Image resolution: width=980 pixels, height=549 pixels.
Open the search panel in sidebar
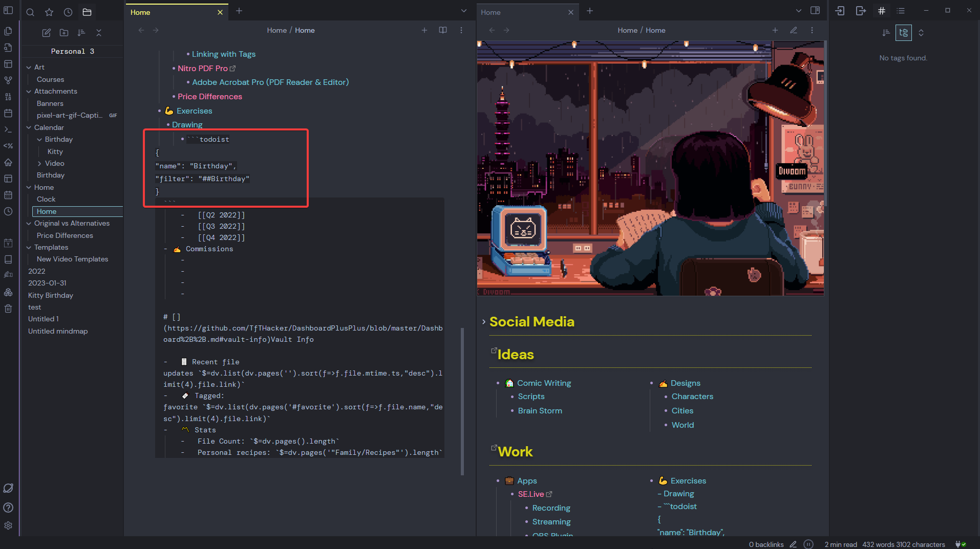pyautogui.click(x=30, y=12)
